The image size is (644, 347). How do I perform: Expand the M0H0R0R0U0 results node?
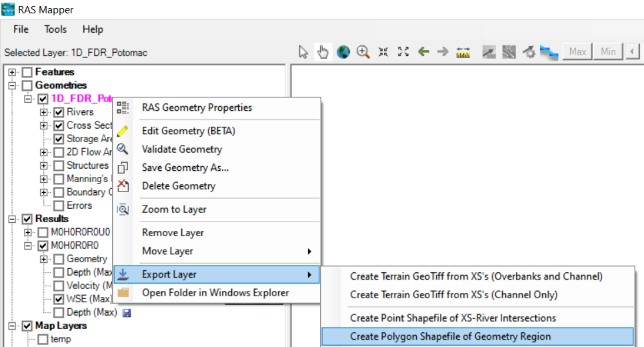click(x=27, y=232)
